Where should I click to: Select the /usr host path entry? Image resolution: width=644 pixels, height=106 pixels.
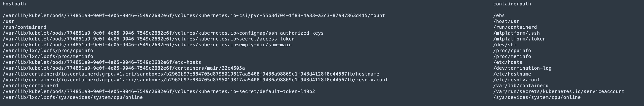tap(9, 21)
